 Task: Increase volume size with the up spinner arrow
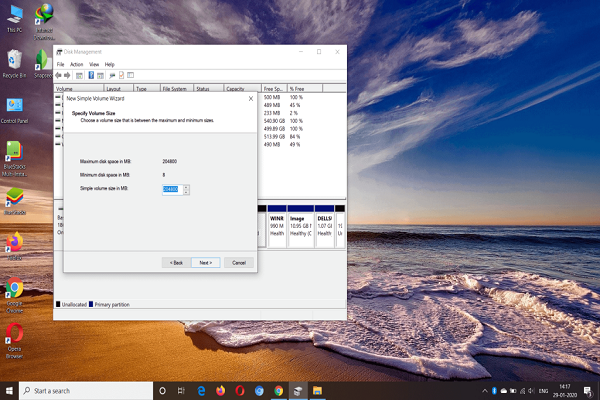pos(186,187)
